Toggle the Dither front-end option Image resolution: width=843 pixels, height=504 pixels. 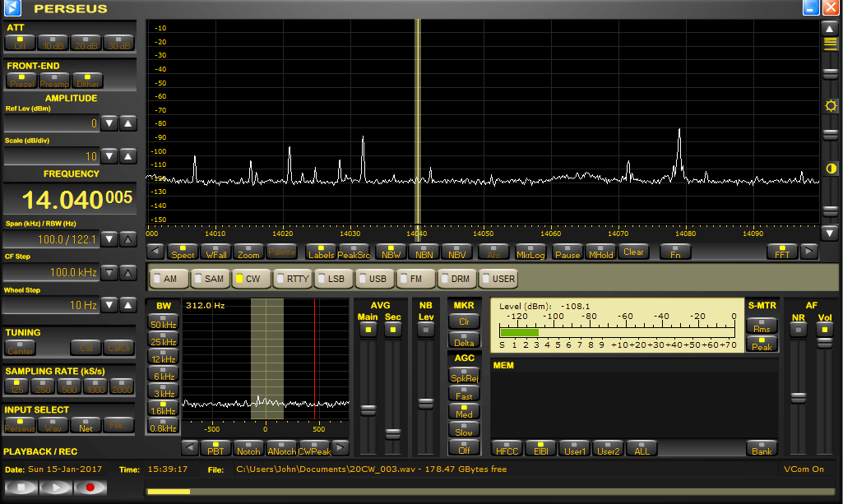88,81
